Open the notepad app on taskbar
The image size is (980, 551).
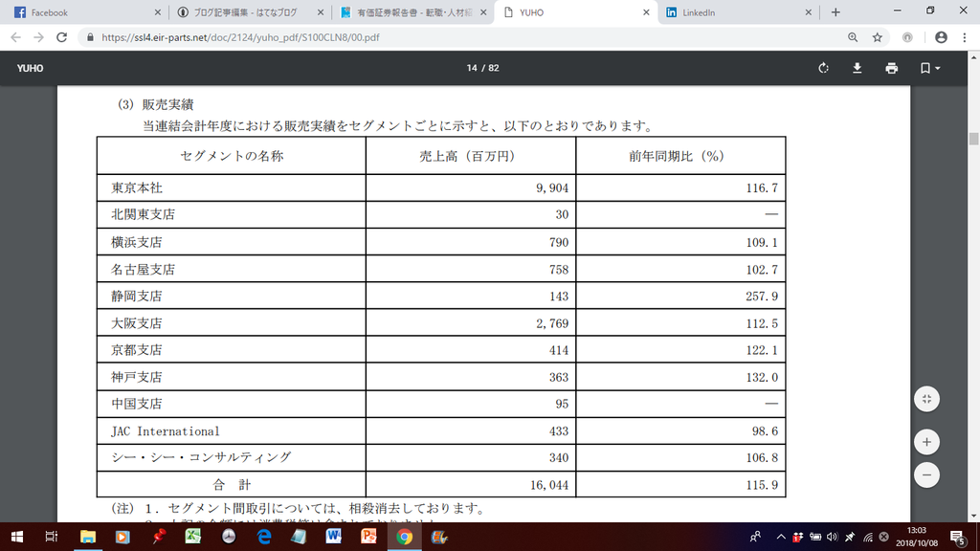[x=299, y=538]
